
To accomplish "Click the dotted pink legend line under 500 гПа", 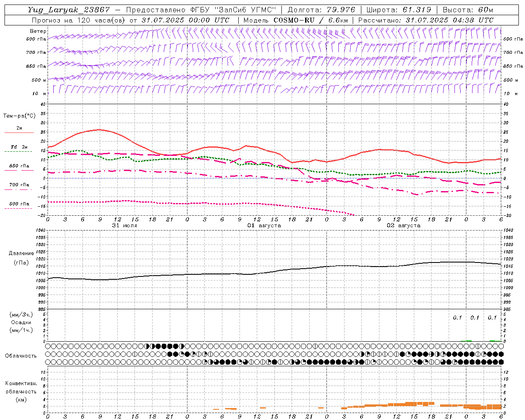I will tap(18, 209).
